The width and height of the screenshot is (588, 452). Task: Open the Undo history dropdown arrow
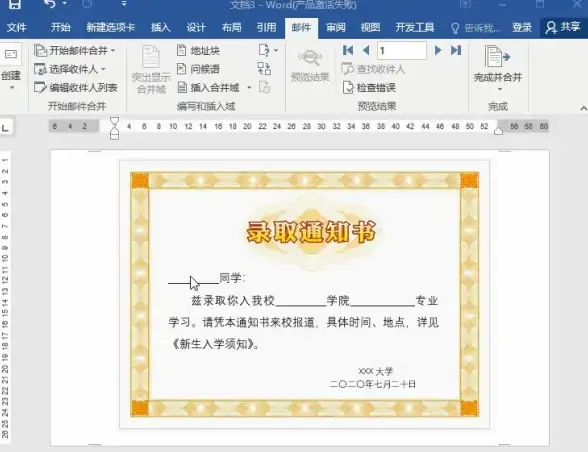coord(64,4)
